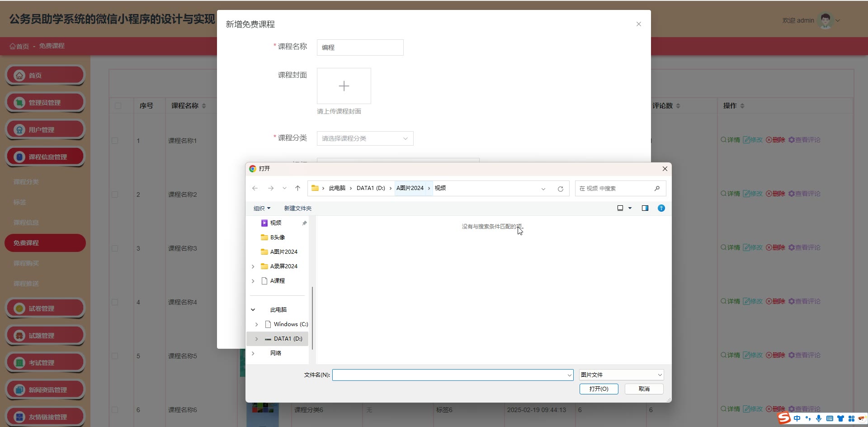The width and height of the screenshot is (868, 427).
Task: Open the 图片文件 file type dropdown
Action: coord(621,375)
